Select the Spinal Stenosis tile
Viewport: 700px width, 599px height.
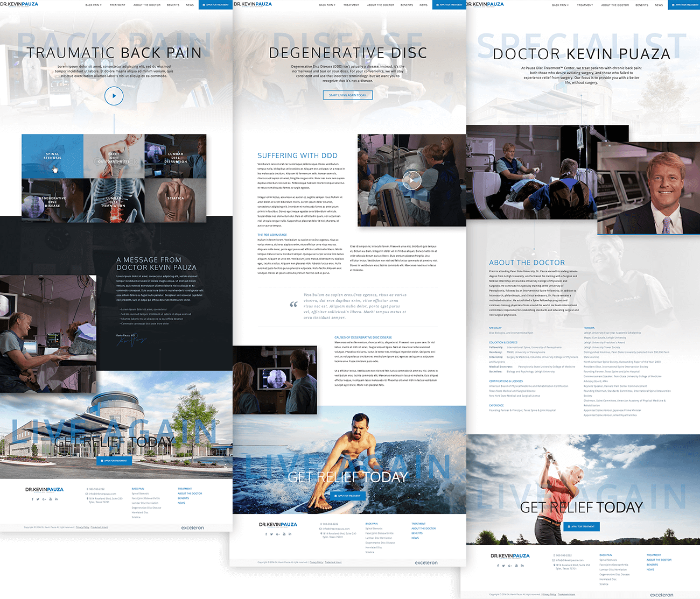[52, 156]
